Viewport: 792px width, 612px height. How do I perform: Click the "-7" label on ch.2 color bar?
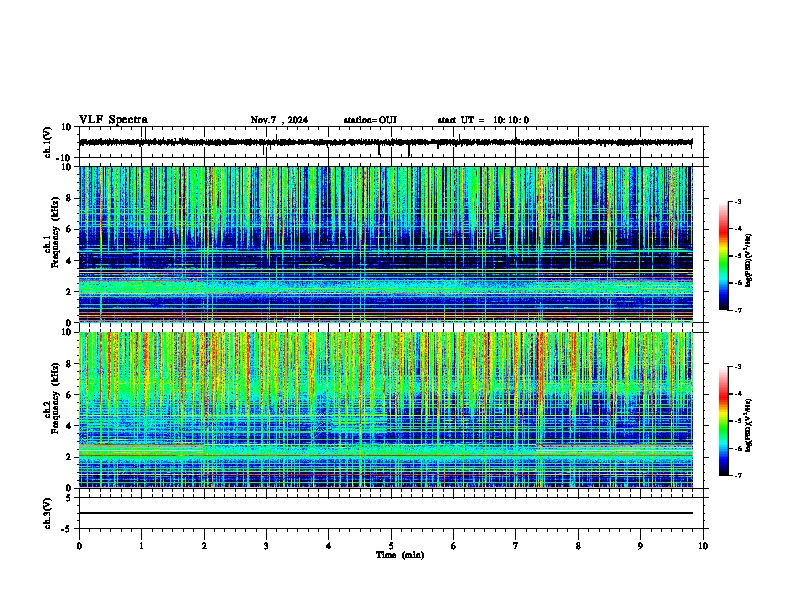(x=738, y=475)
